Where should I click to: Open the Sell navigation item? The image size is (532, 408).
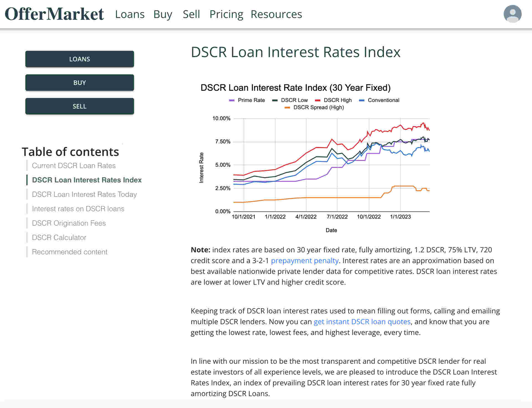point(191,14)
